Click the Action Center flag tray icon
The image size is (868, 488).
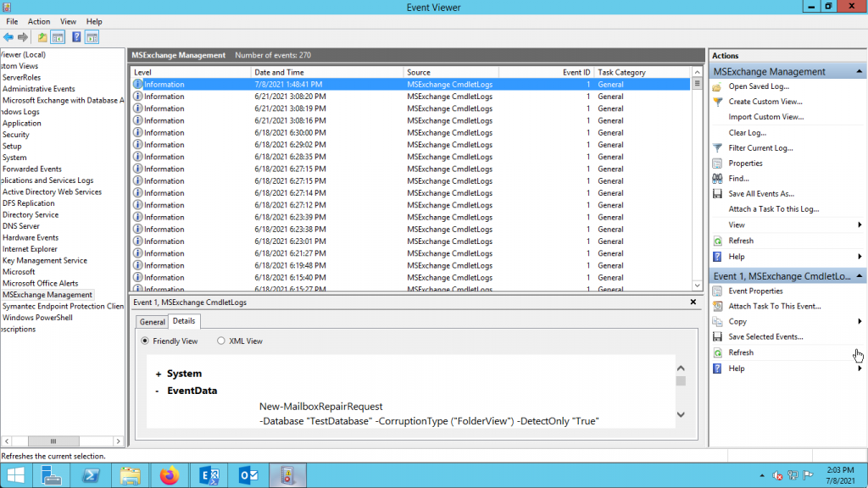[x=808, y=475]
